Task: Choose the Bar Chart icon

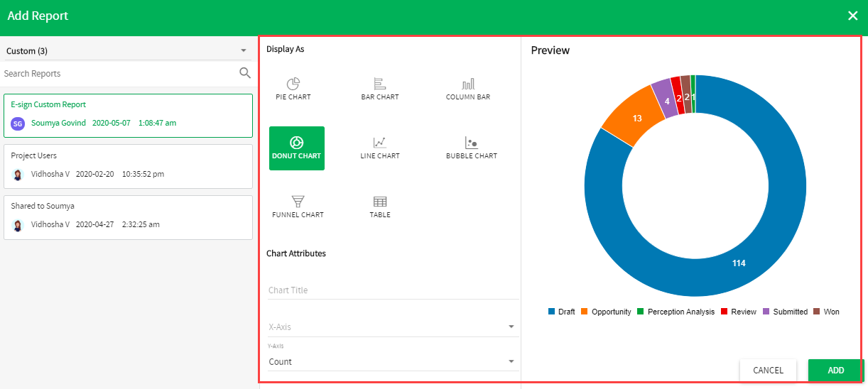Action: tap(379, 89)
